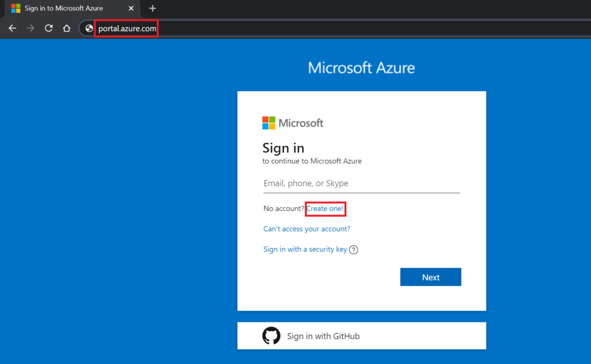The image size is (591, 364).
Task: Open Can't access your account? link
Action: (306, 228)
